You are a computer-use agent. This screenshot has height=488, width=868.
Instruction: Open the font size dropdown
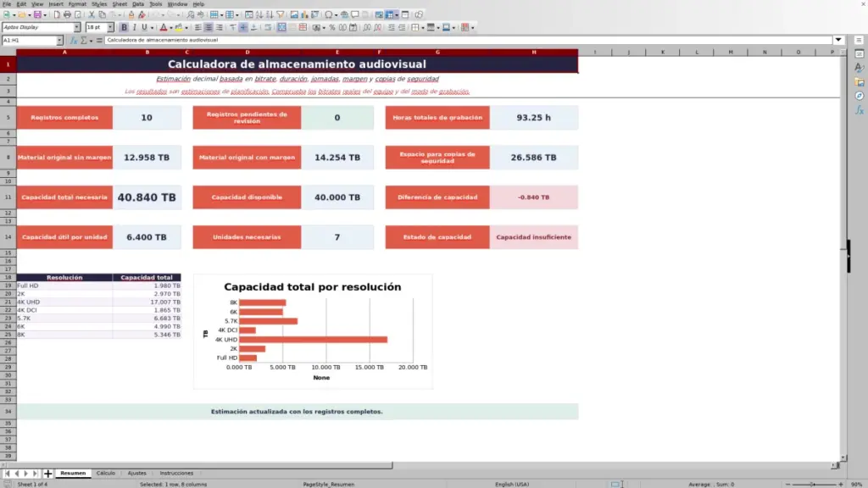[110, 27]
